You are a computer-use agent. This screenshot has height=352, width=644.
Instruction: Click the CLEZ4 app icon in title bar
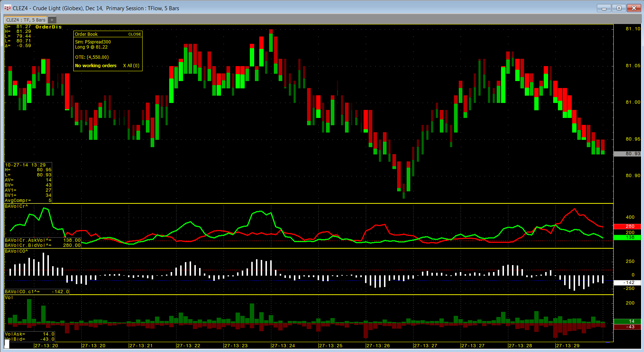pos(7,8)
